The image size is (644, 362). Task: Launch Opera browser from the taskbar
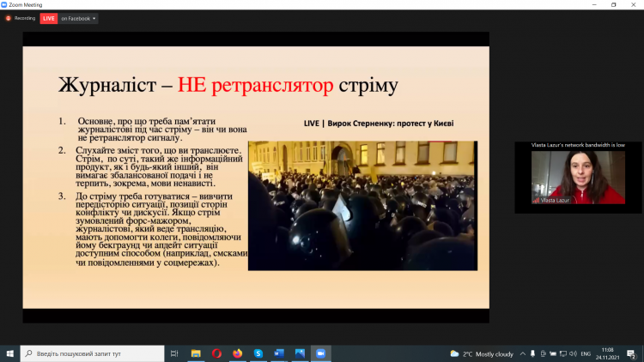(217, 353)
